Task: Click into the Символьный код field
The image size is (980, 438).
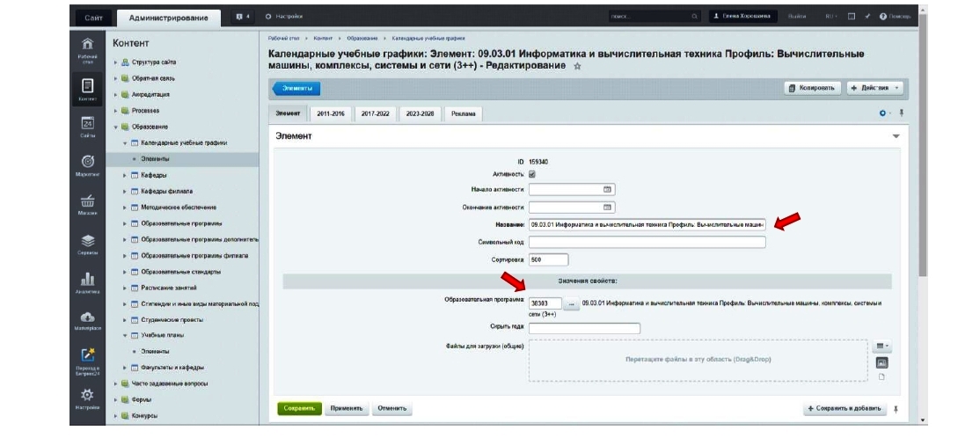Action: click(647, 242)
